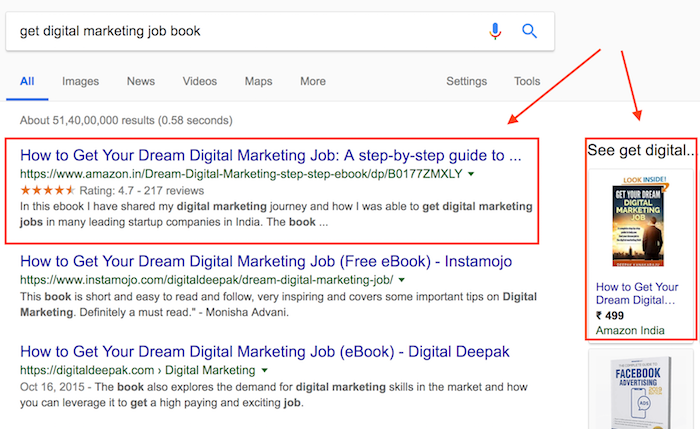
Task: Click the instamojo.com green URL text
Action: (207, 280)
